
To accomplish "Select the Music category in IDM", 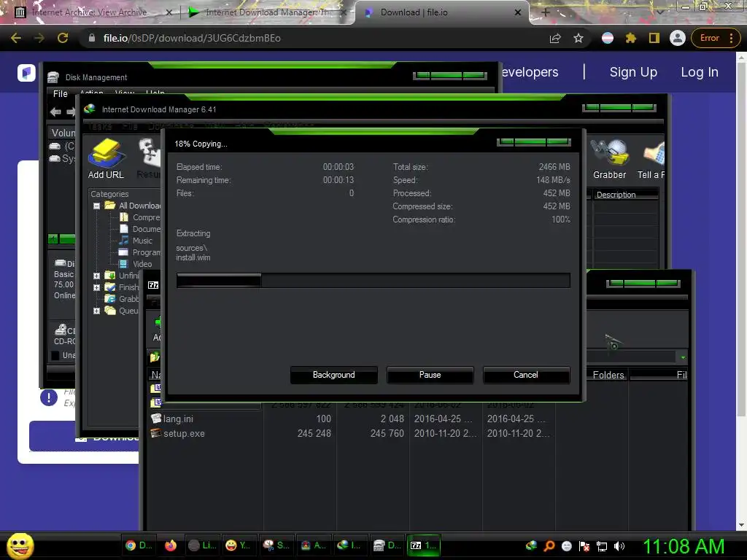I will [142, 241].
